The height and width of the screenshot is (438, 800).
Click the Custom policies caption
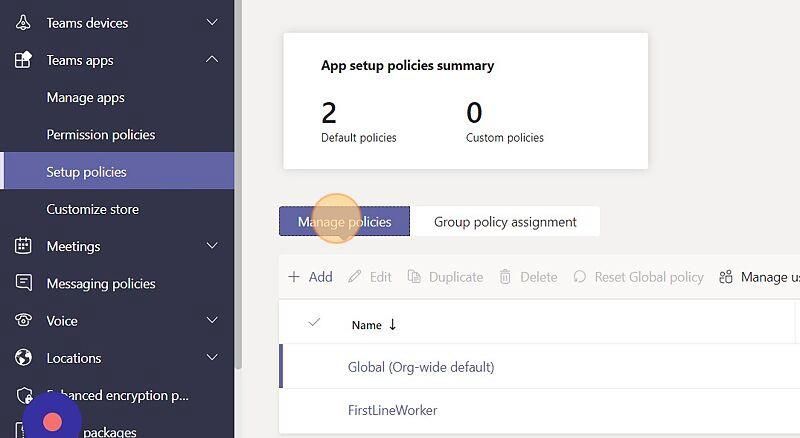[505, 137]
